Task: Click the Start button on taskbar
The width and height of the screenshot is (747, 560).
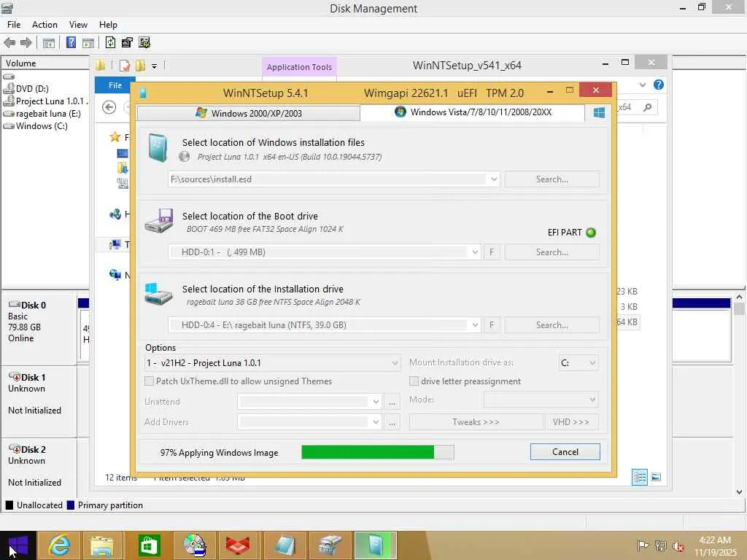Action: point(18,545)
